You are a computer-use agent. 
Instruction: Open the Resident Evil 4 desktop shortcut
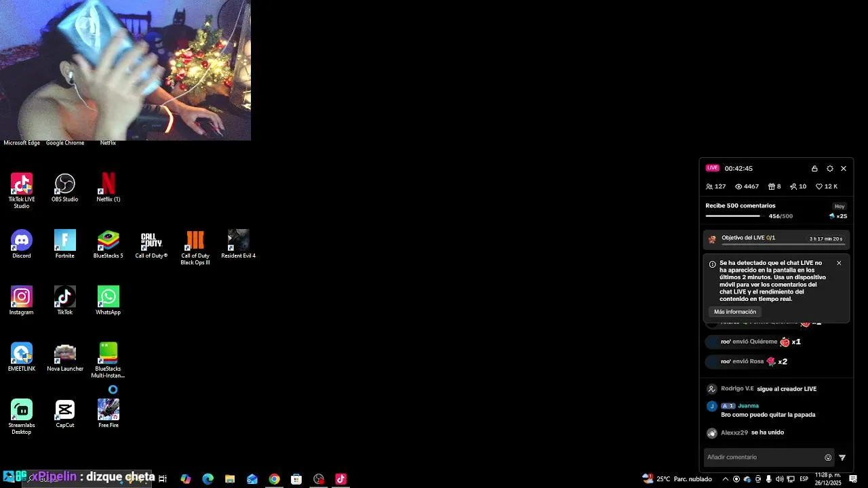click(x=238, y=244)
